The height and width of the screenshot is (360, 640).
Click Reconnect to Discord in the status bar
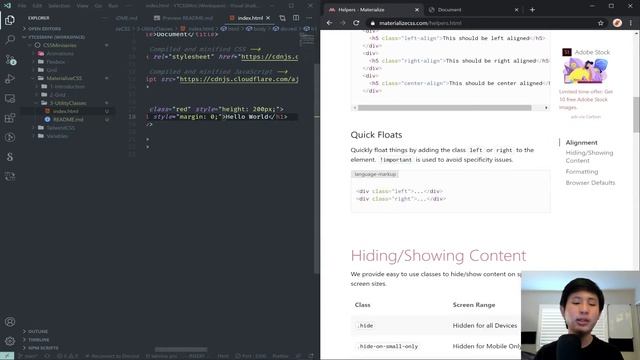pyautogui.click(x=112, y=356)
